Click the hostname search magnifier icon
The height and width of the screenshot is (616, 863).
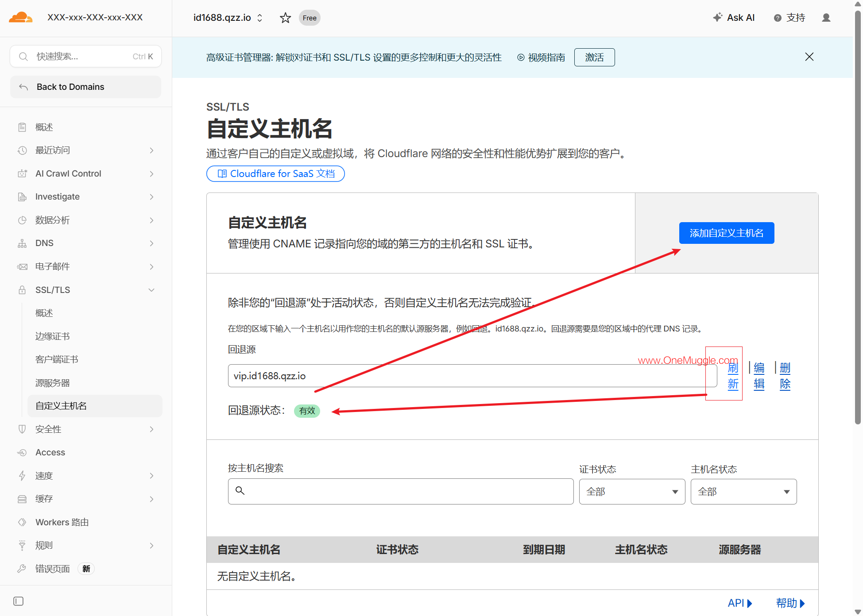(x=240, y=490)
